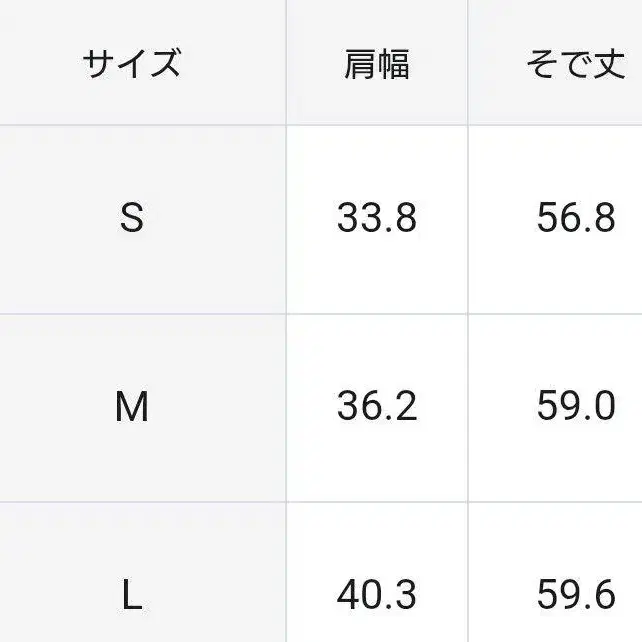Click the 36.2 shoulder width value

pos(376,407)
